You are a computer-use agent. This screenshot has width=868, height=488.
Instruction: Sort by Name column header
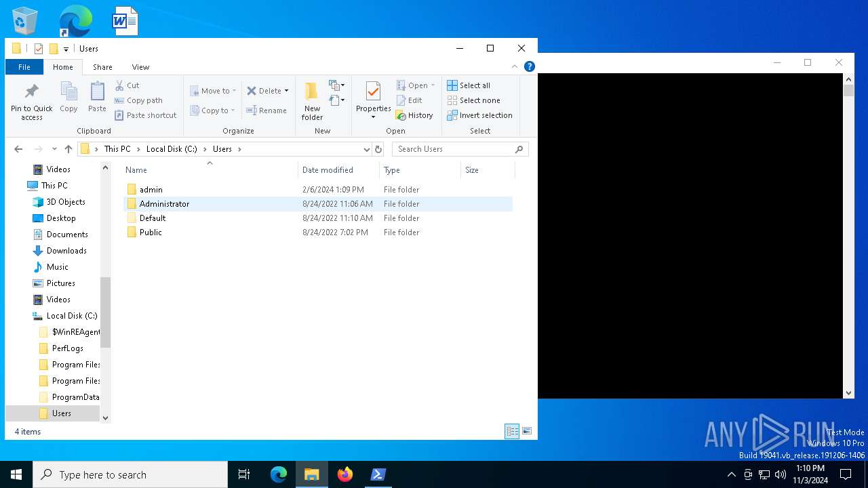point(210,170)
